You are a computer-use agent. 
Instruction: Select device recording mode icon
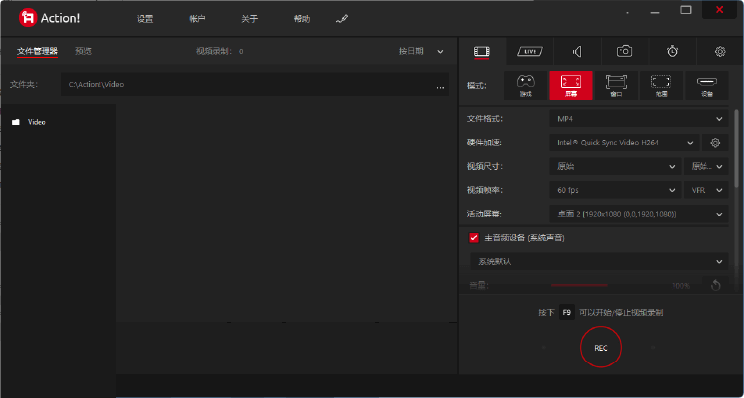[x=707, y=85]
